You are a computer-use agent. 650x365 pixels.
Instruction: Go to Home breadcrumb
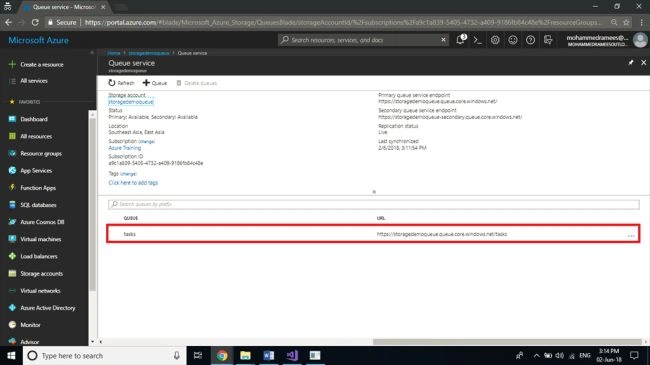(x=114, y=53)
